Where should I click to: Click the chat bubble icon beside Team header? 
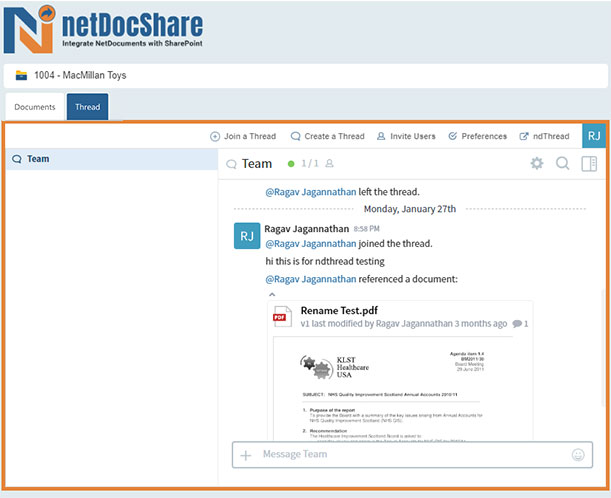[x=231, y=164]
